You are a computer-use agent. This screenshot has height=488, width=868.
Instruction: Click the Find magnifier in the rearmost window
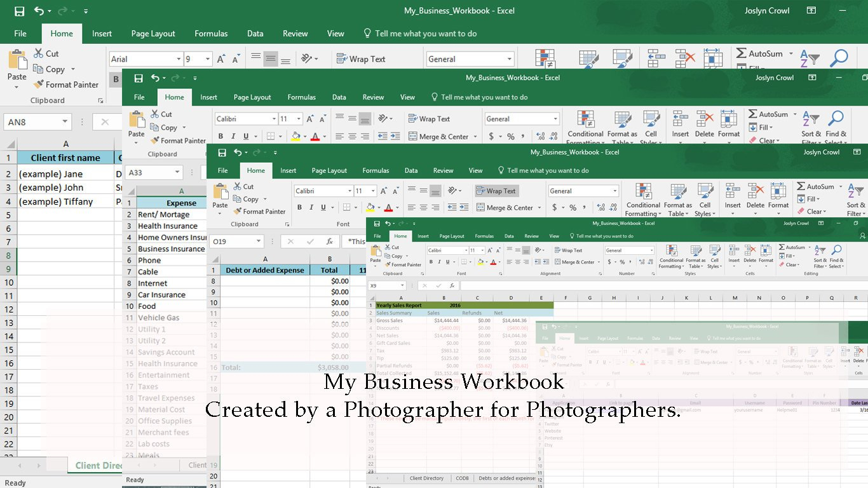point(839,58)
